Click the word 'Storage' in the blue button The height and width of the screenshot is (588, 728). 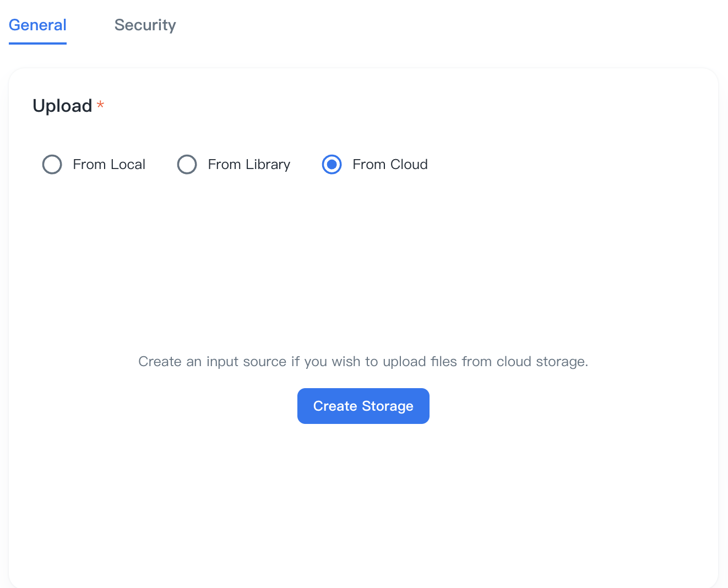388,406
